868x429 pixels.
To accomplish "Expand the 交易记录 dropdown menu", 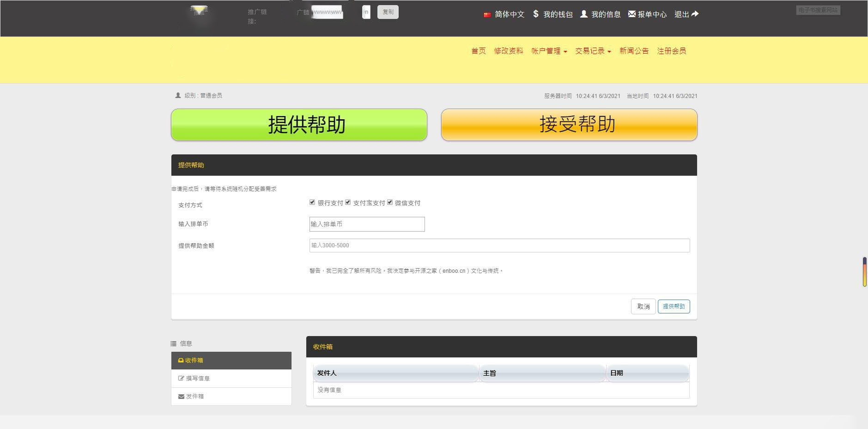I will 593,51.
